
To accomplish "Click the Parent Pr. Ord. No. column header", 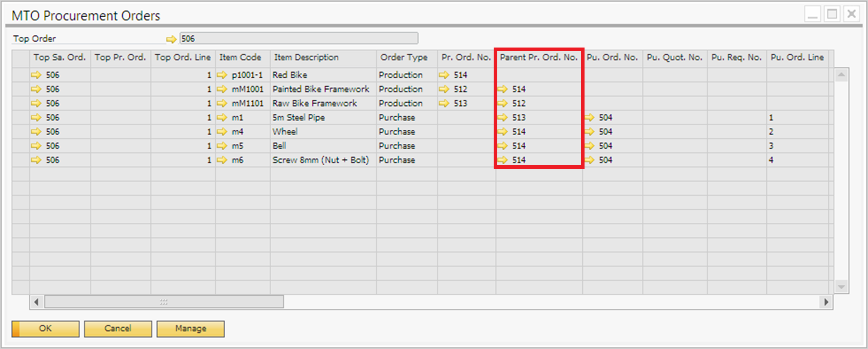I will click(538, 57).
